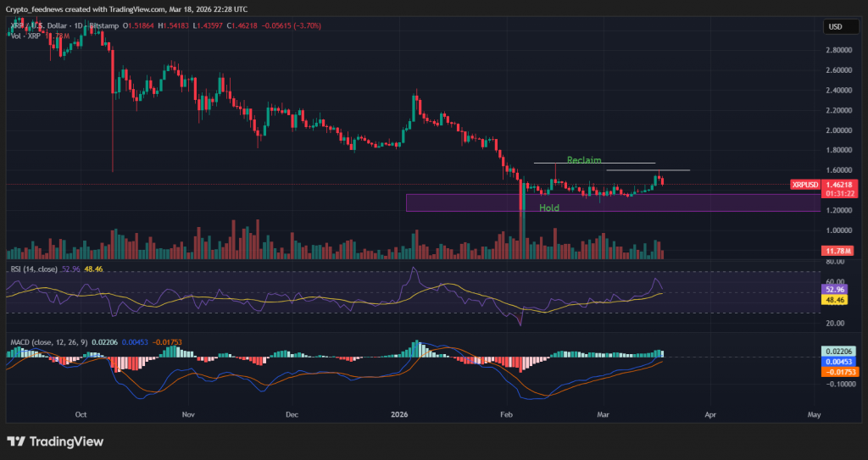Click the XRPUSD price tag label

click(804, 184)
